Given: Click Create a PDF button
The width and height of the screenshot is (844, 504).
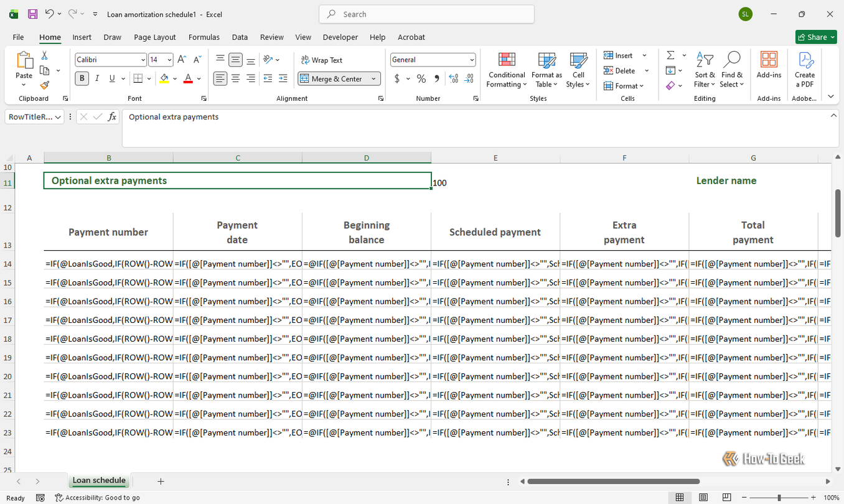Looking at the screenshot, I should point(805,70).
